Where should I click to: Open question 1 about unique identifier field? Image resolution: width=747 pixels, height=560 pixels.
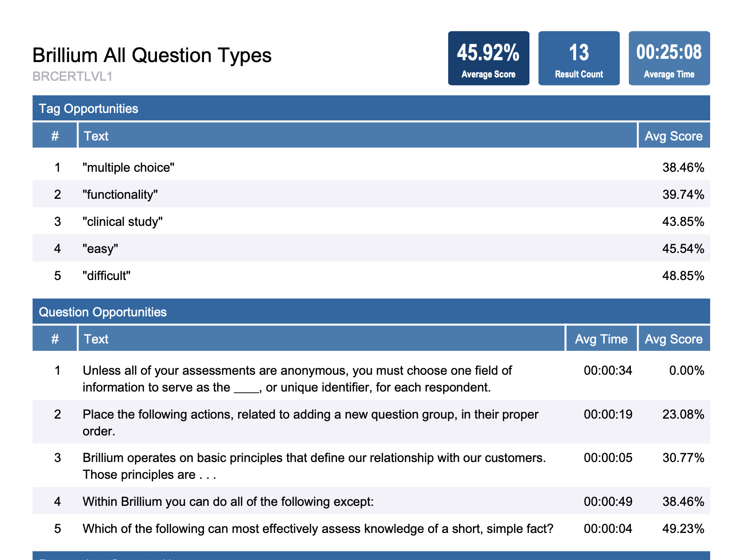click(297, 378)
